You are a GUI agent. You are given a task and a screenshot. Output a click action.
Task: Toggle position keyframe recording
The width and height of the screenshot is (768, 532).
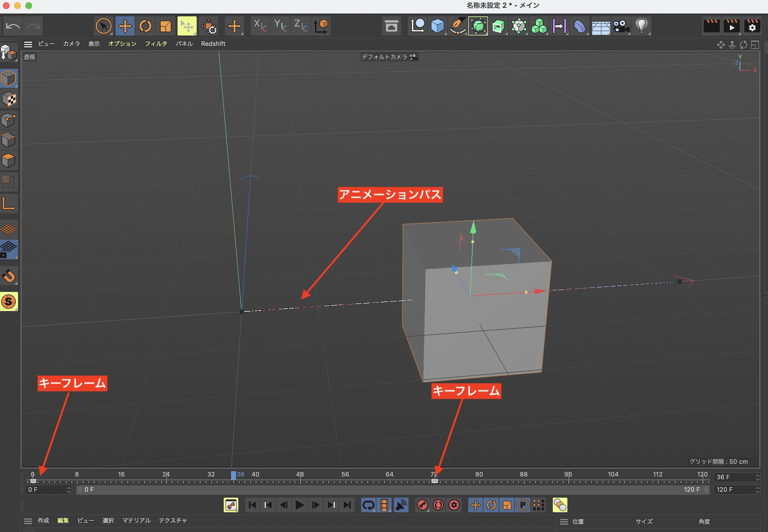[x=475, y=505]
